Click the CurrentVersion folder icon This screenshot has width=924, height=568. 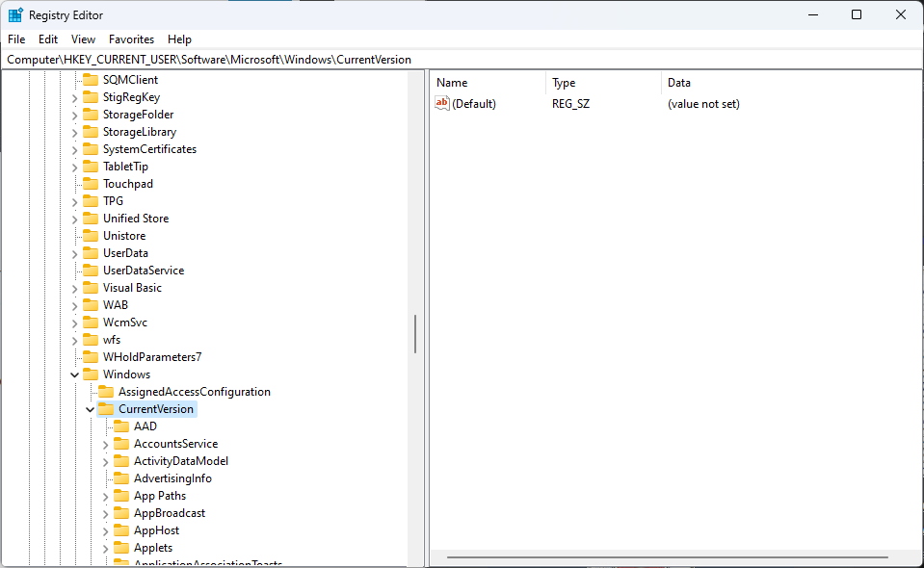tap(106, 409)
